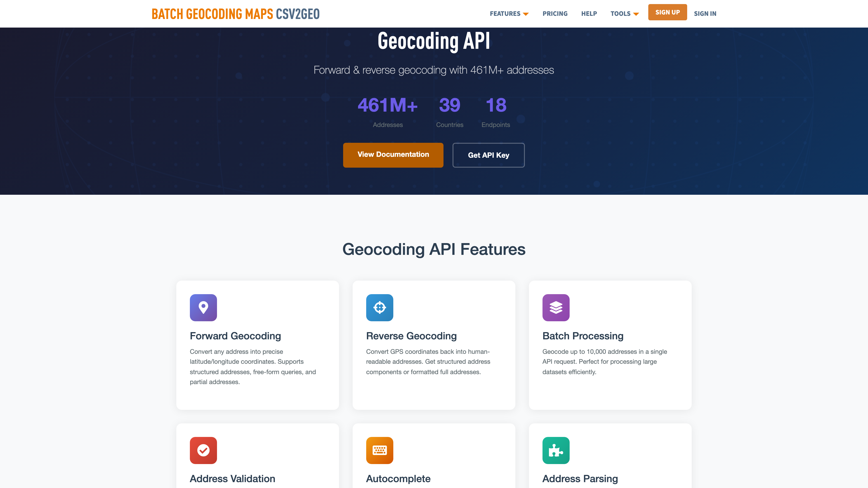The height and width of the screenshot is (488, 868).
Task: Click the Reverse Geocoding crosshair icon
Action: coord(380,307)
